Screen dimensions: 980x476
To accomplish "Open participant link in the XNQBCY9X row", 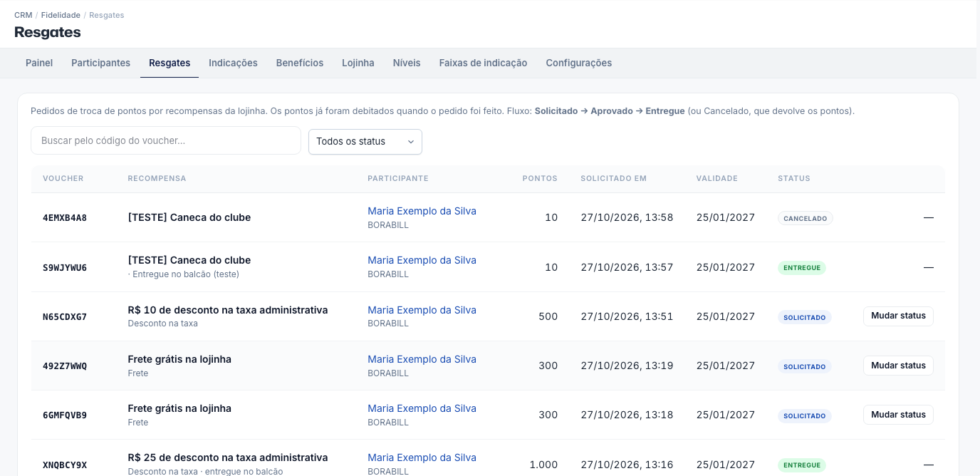I will 422,457.
